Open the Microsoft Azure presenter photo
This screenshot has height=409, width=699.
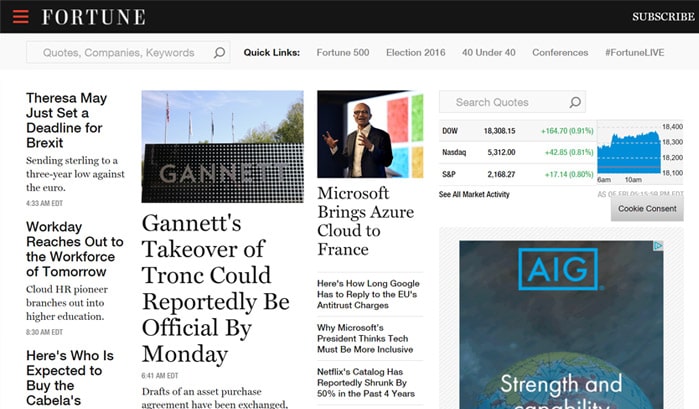tap(370, 134)
